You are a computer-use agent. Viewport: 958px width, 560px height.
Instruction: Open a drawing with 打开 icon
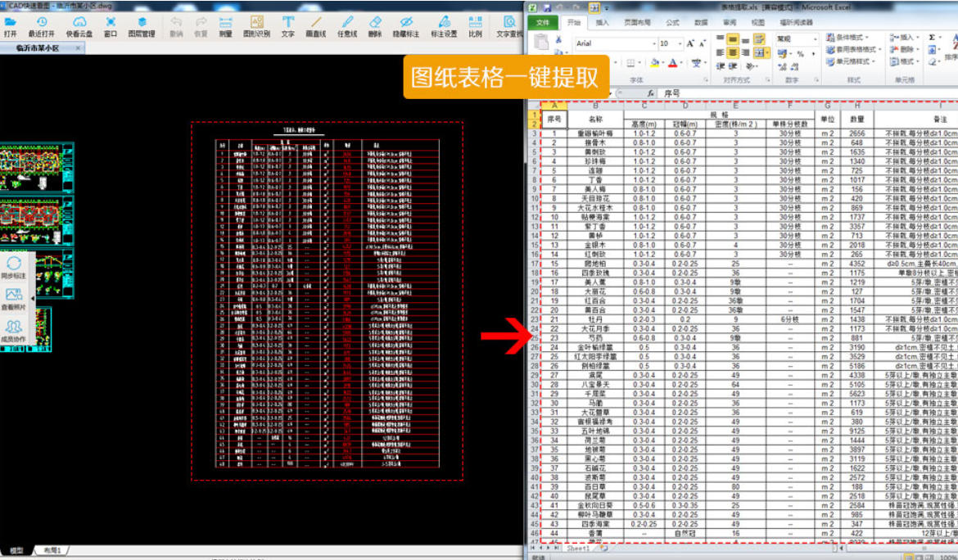[11, 26]
